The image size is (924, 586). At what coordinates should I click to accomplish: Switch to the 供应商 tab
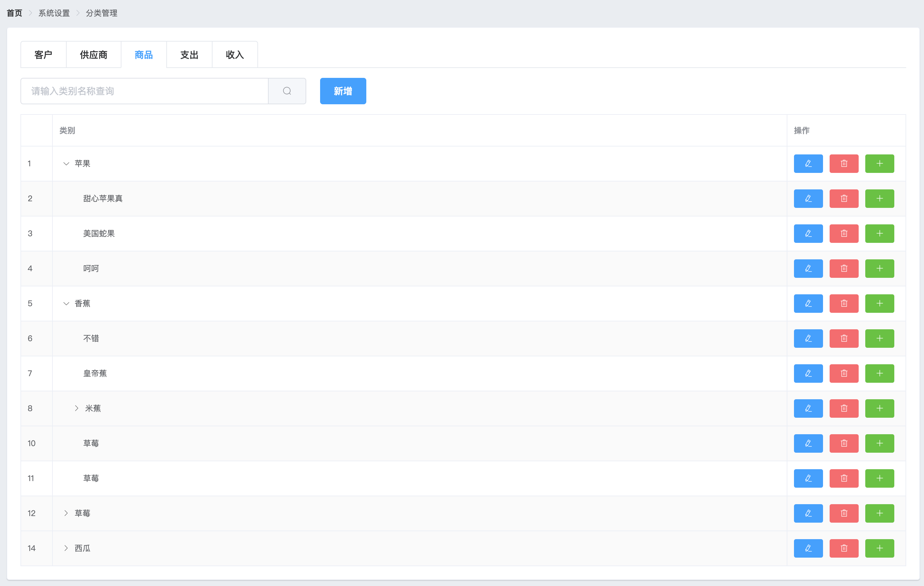94,54
